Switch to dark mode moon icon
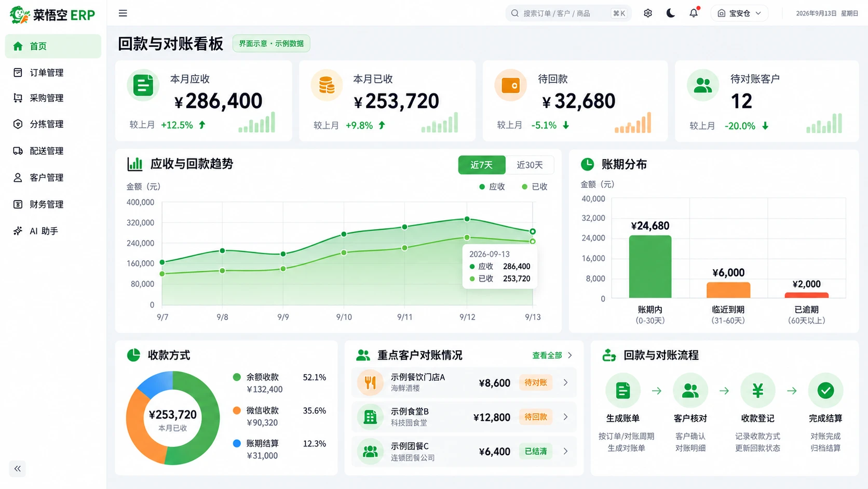 tap(671, 14)
